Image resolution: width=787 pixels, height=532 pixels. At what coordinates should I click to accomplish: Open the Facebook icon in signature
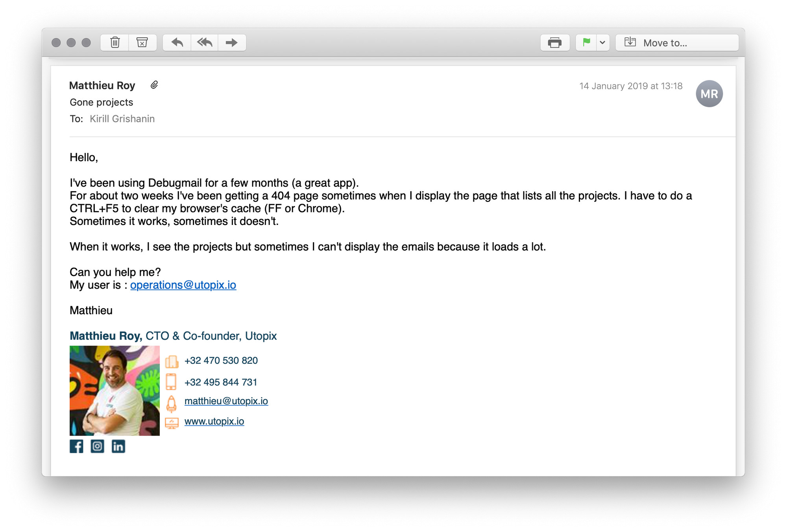(x=76, y=446)
